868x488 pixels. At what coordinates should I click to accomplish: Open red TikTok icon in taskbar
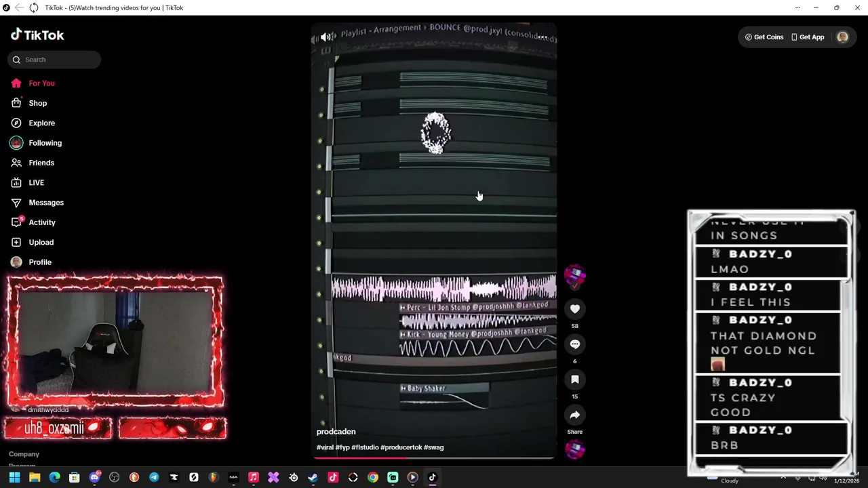(333, 477)
